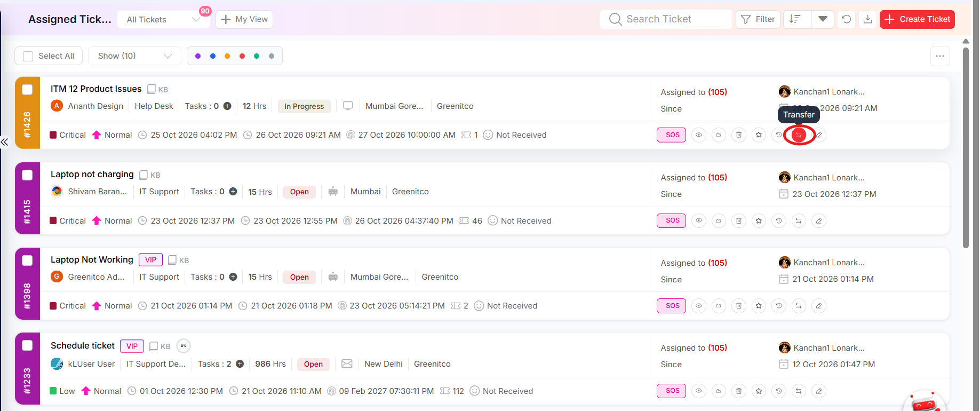980x411 pixels.
Task: Expand the Show (10) dropdown
Action: click(134, 56)
